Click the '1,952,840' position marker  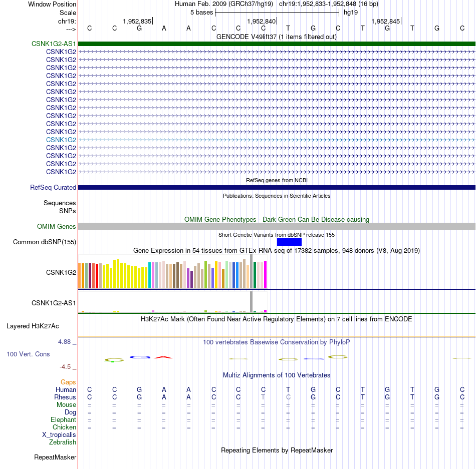click(262, 21)
